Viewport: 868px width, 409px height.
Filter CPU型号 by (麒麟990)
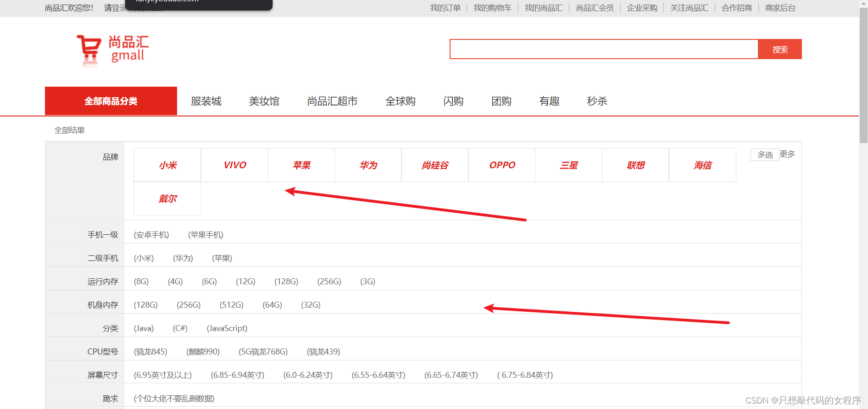[x=203, y=352]
